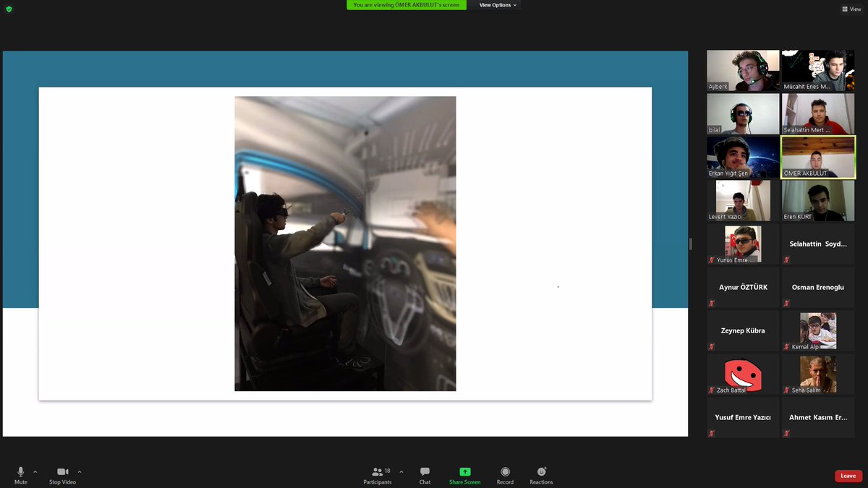Open Reactions menu

541,475
